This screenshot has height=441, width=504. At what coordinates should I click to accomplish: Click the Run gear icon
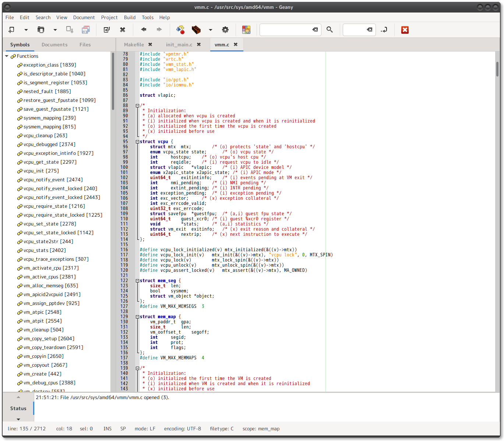click(225, 30)
